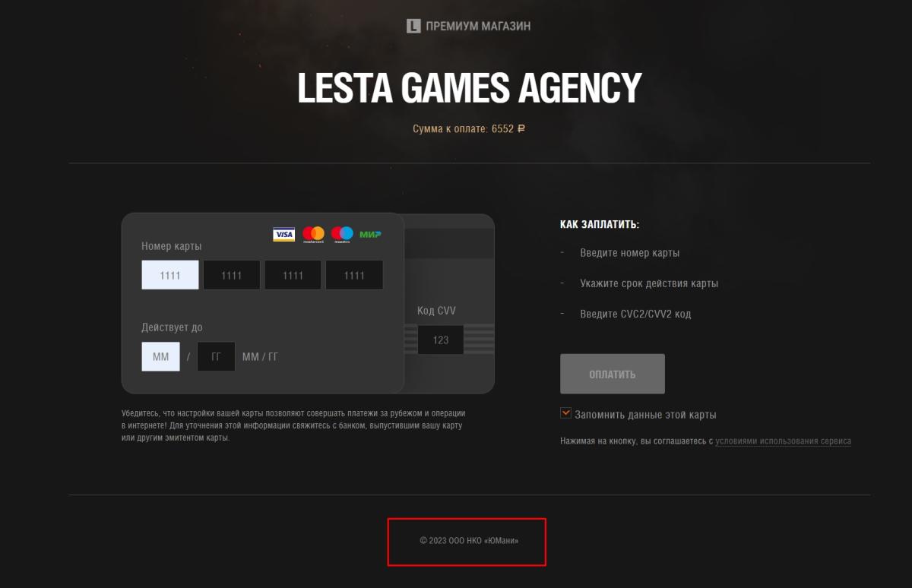Focus the first card number field

point(170,275)
